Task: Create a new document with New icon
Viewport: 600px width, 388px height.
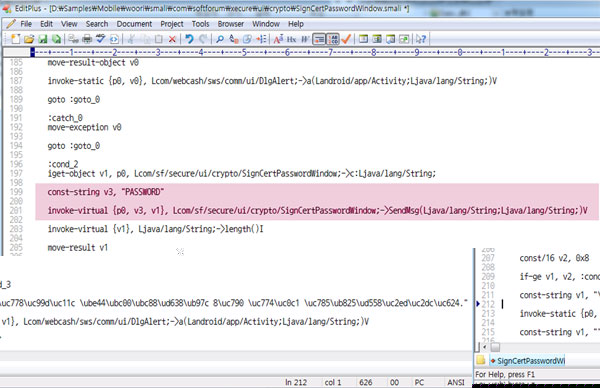Action: 15,39
